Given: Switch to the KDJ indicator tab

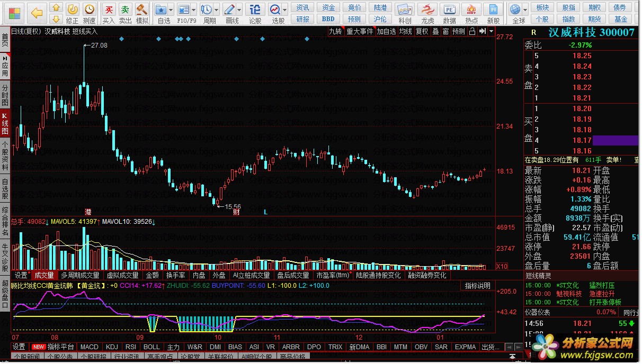Looking at the screenshot, I should [112, 347].
